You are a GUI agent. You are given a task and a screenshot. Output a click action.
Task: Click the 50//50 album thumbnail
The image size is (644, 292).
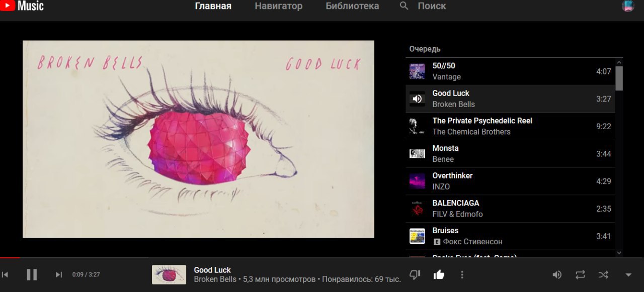[x=417, y=71]
